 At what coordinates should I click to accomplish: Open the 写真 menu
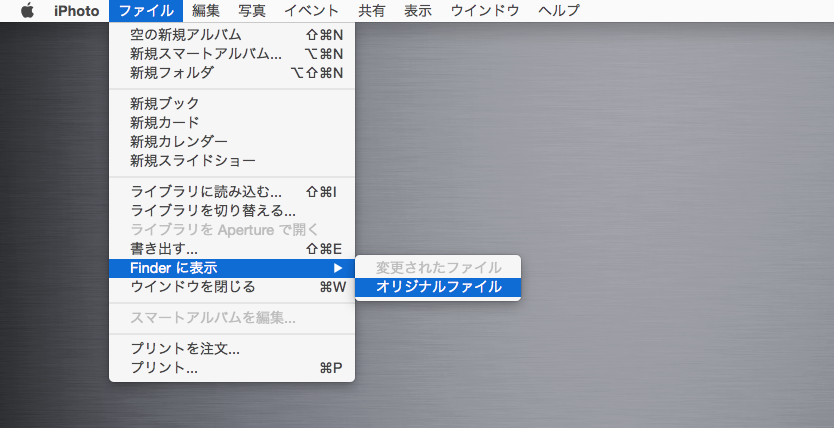point(252,11)
